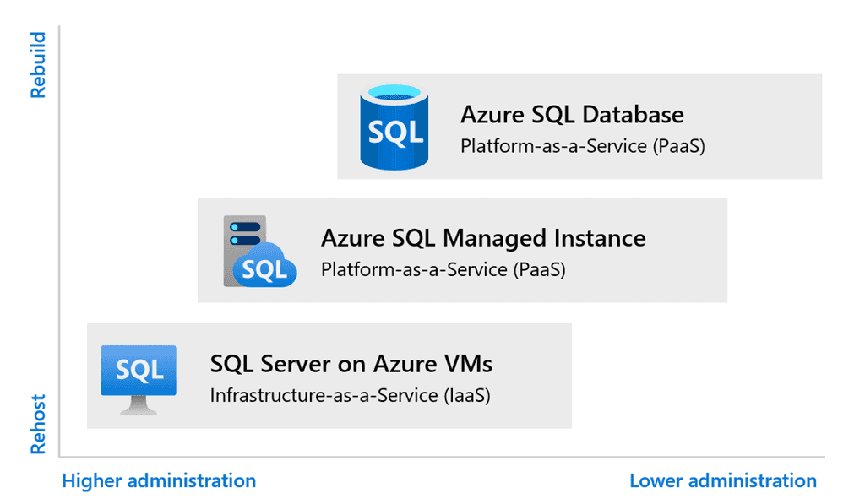Click the horizontal axis line
Image resolution: width=865 pixels, height=504 pixels.
[x=442, y=457]
